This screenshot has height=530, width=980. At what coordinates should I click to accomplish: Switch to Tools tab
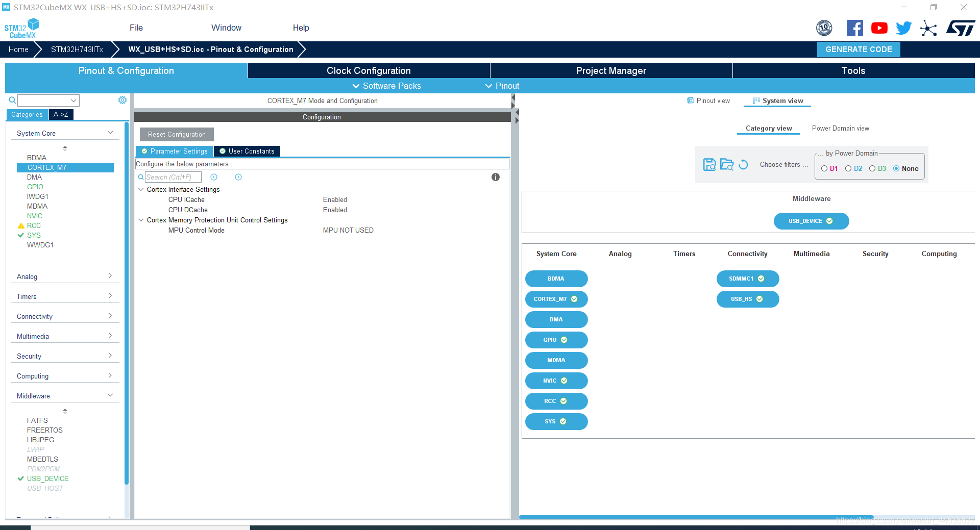(x=853, y=70)
